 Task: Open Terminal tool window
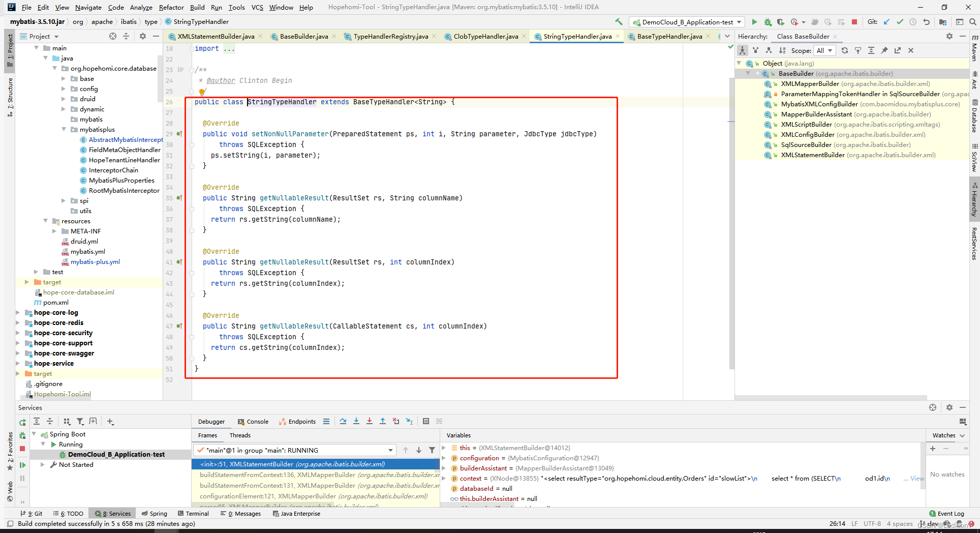point(193,514)
